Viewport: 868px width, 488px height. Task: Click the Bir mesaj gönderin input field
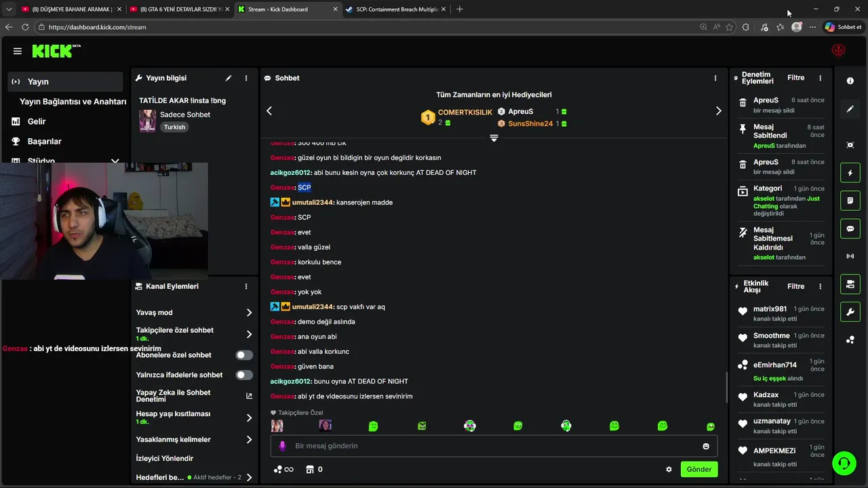click(x=494, y=446)
